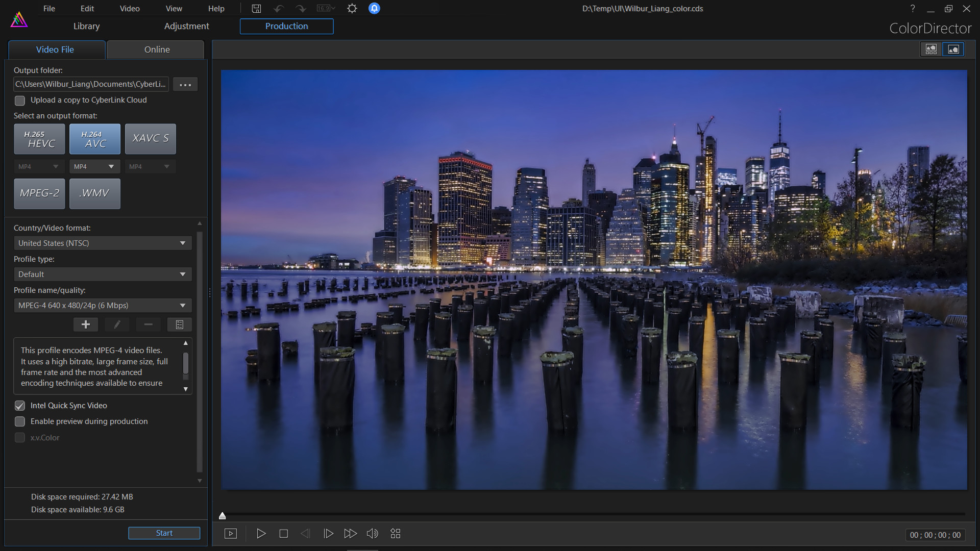Play the video preview
The height and width of the screenshot is (551, 980).
tap(261, 533)
